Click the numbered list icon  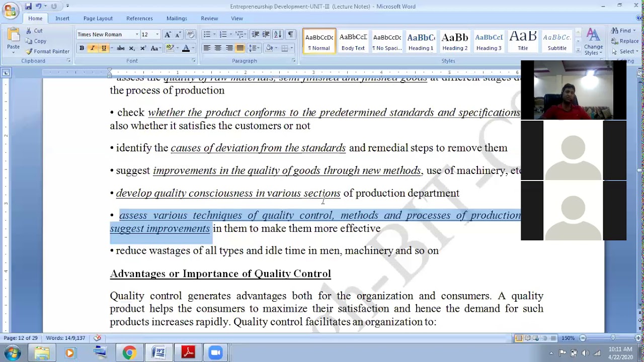(223, 34)
